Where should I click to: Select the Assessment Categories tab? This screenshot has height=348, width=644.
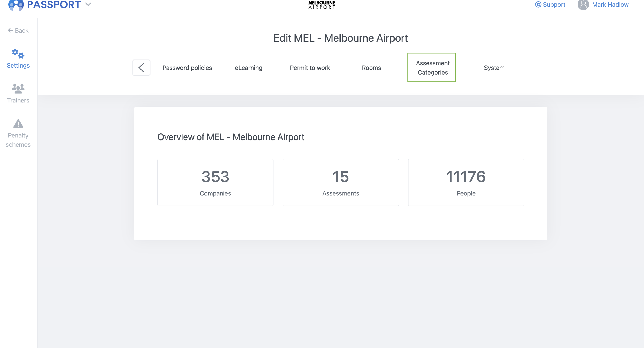431,67
